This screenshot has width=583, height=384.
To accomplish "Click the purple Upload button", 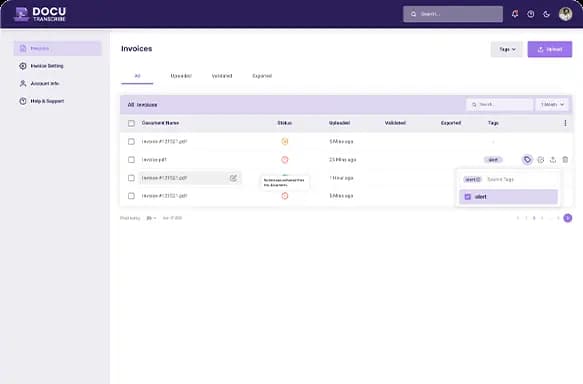I will click(550, 49).
